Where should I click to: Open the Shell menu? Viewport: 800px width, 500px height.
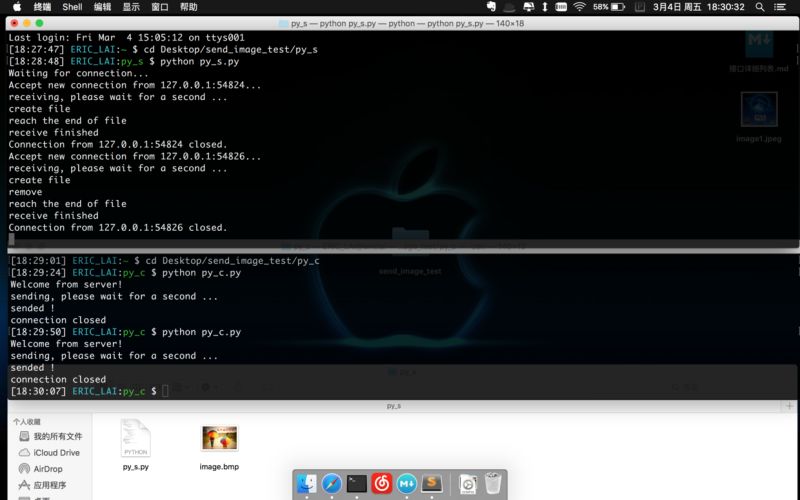72,7
